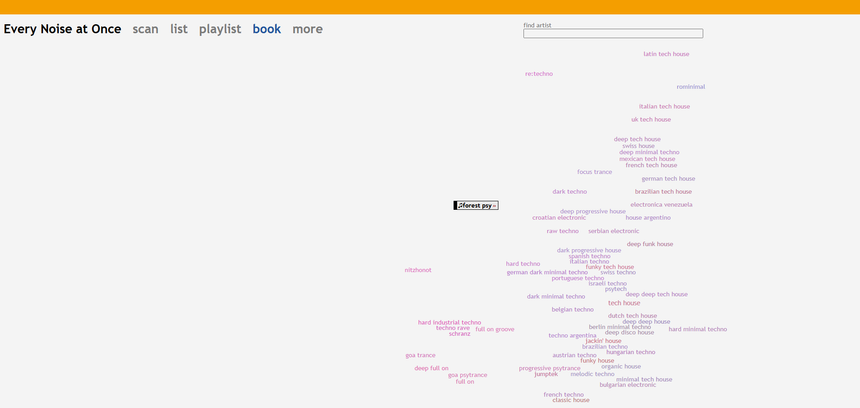Go to the list view
The height and width of the screenshot is (408, 860).
click(x=178, y=29)
